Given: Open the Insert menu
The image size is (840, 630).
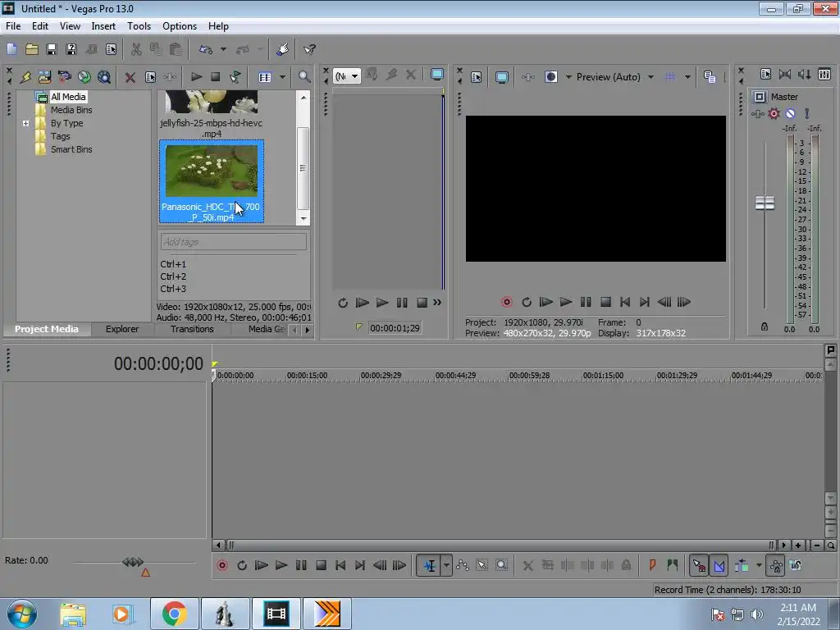Looking at the screenshot, I should click(x=103, y=25).
